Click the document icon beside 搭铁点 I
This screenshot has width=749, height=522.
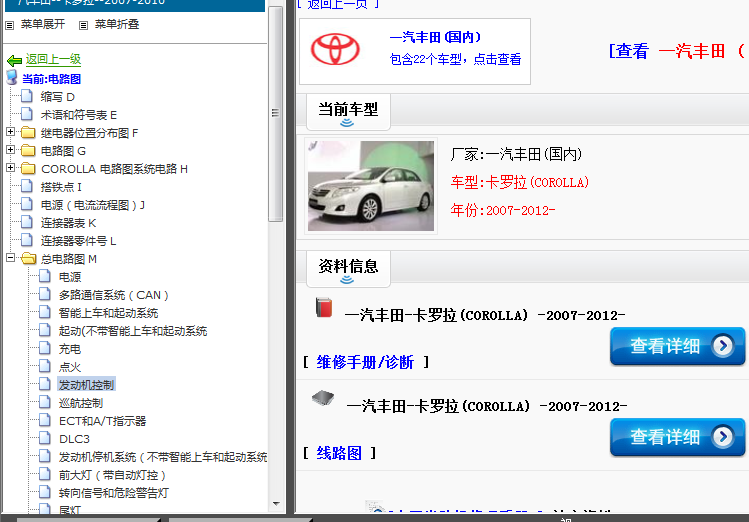coord(27,186)
